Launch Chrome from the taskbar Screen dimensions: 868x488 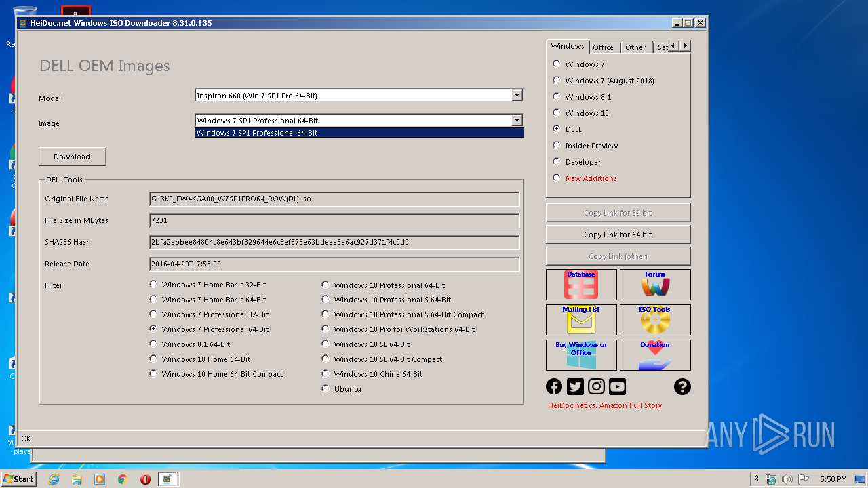point(123,479)
